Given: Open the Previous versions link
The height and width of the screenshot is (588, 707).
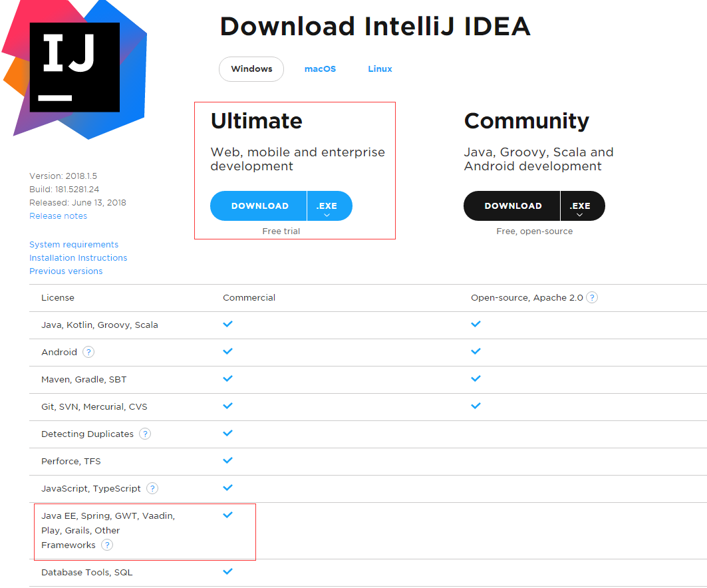Looking at the screenshot, I should pos(66,271).
